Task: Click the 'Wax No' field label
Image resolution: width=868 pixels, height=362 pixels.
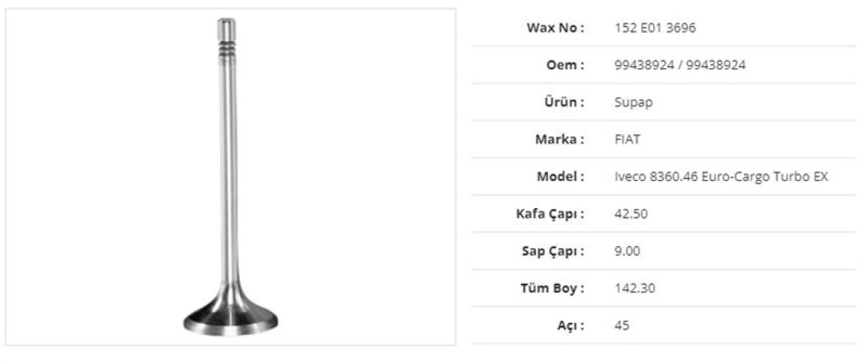Action: click(x=556, y=28)
